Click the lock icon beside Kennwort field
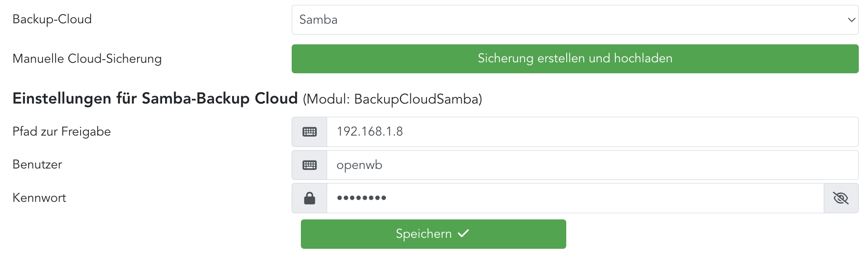This screenshot has height=258, width=868. coord(310,198)
